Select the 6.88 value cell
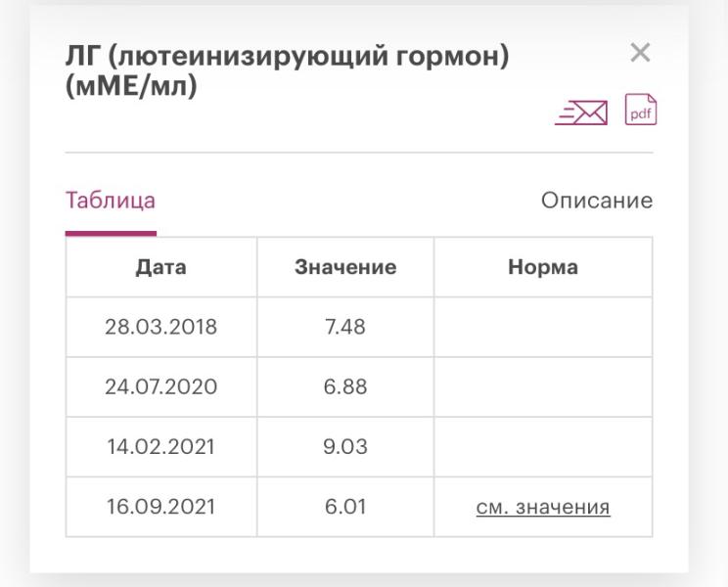This screenshot has height=587, width=728. coord(345,387)
